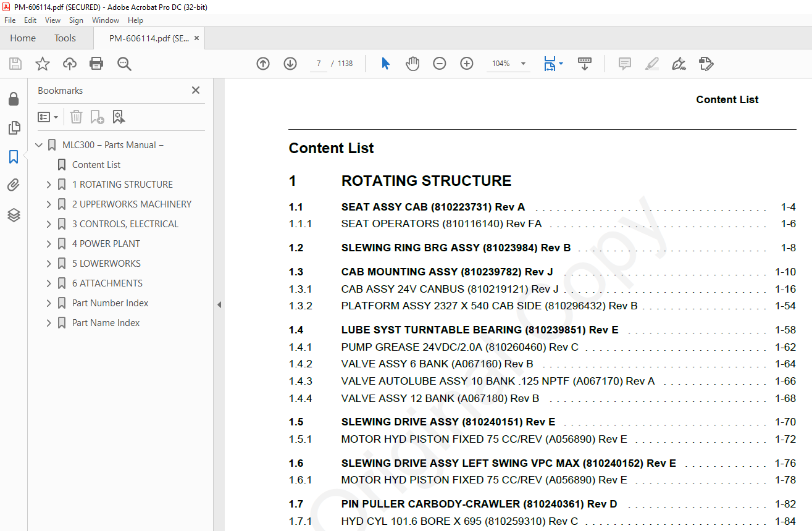Screen dimensions: 812x531
Task: Print the document with the printer icon
Action: tap(96, 64)
